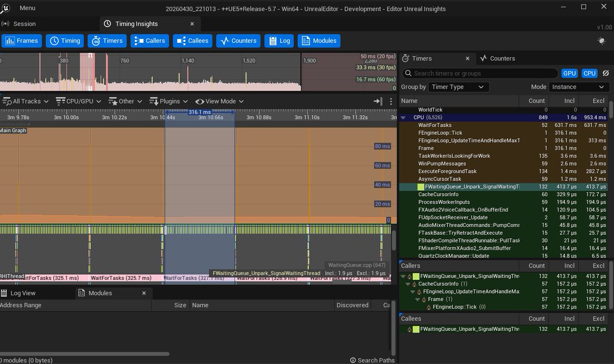Click the Unreal Engine logo icon
The height and width of the screenshot is (364, 614).
(x=5, y=8)
